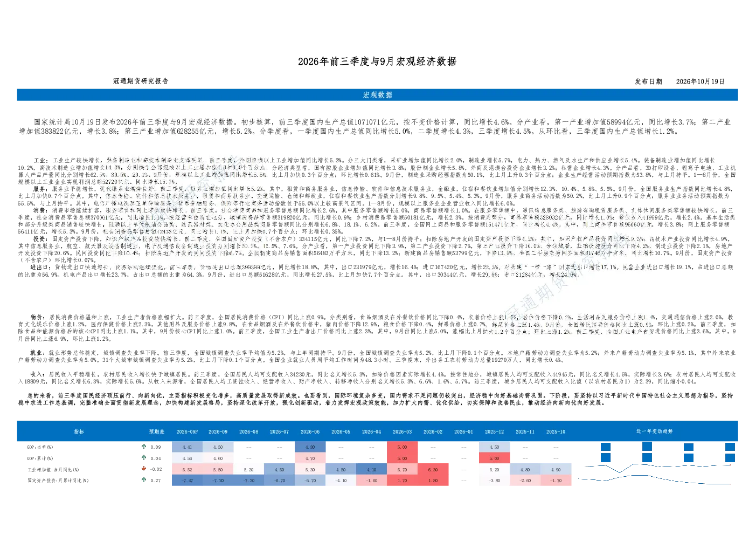Screen dimensions: 756x535
Task: Select the 2026-08 column header
Action: (248, 431)
